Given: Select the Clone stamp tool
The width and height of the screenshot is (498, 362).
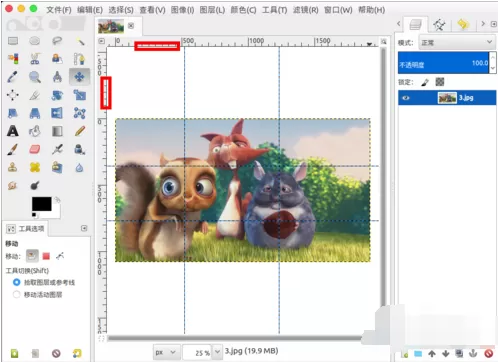Looking at the screenshot, I should pos(13,167).
